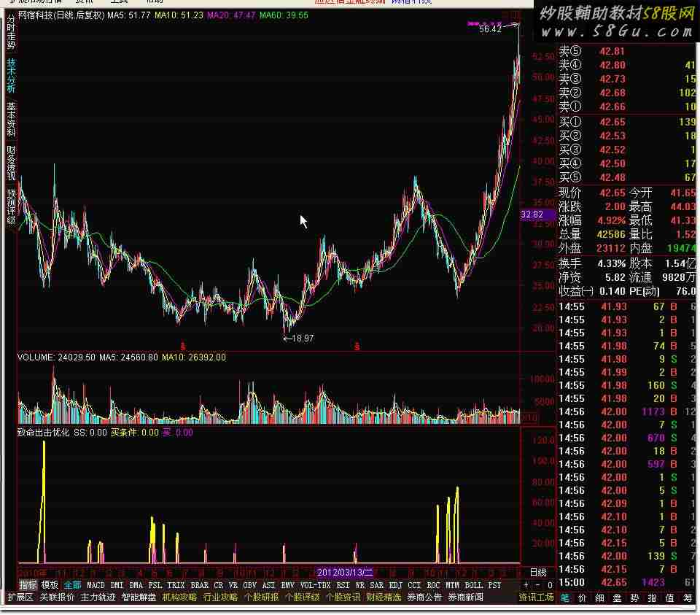Apply the MACD indicator

click(96, 584)
